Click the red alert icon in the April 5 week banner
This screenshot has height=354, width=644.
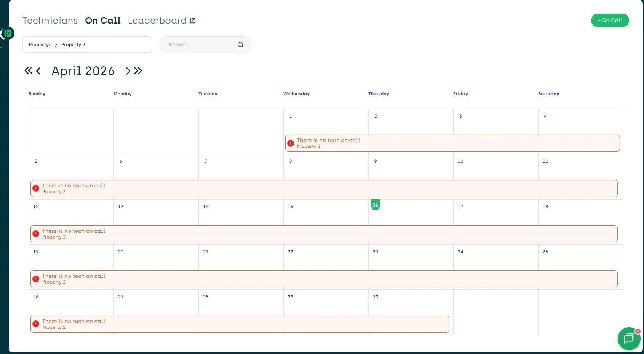36,188
